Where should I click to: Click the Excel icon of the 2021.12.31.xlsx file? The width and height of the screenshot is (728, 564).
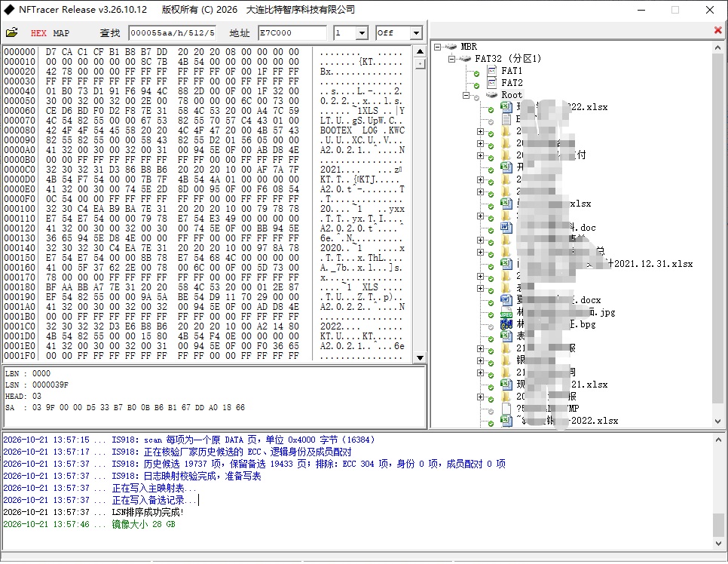click(x=506, y=264)
